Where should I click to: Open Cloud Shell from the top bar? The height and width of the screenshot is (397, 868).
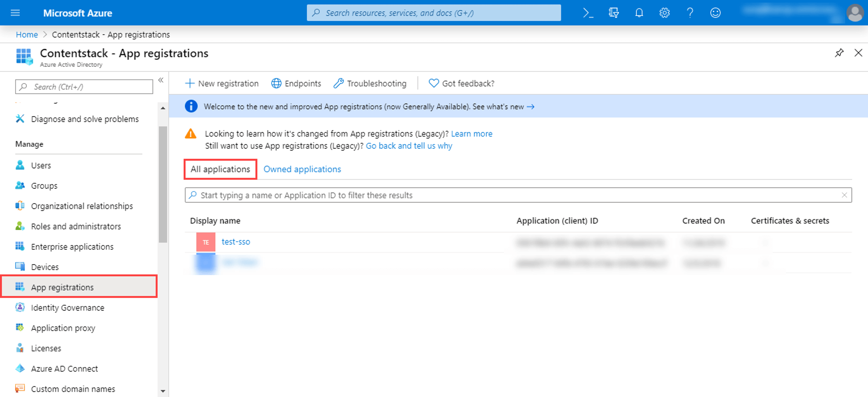588,13
